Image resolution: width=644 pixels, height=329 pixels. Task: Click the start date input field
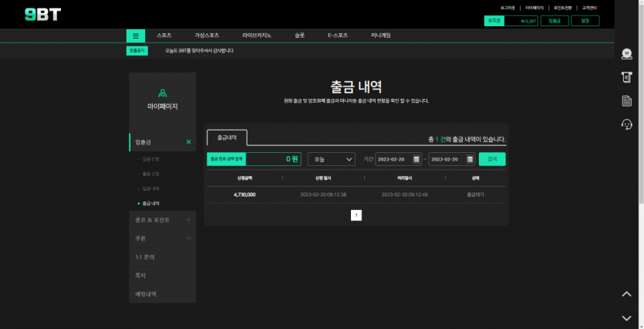[393, 159]
